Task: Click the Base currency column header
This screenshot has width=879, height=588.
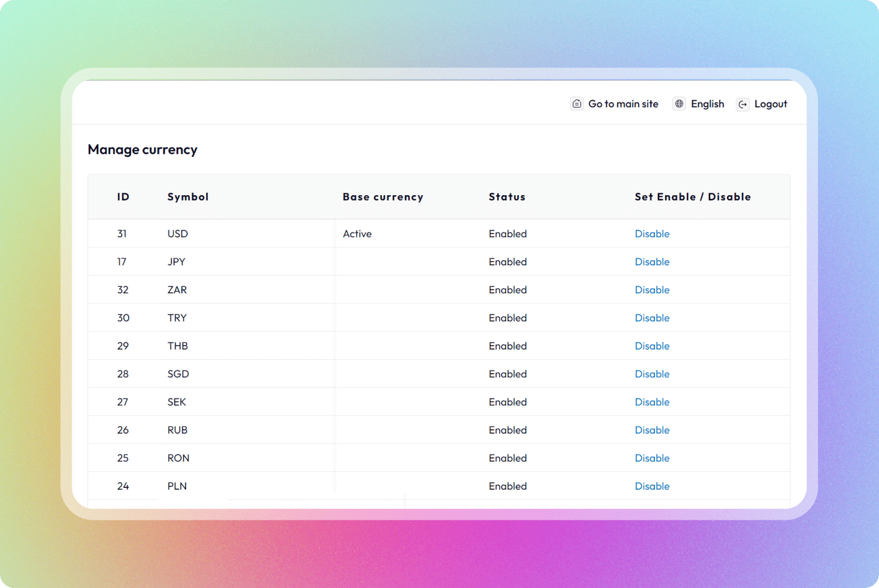Action: point(383,197)
